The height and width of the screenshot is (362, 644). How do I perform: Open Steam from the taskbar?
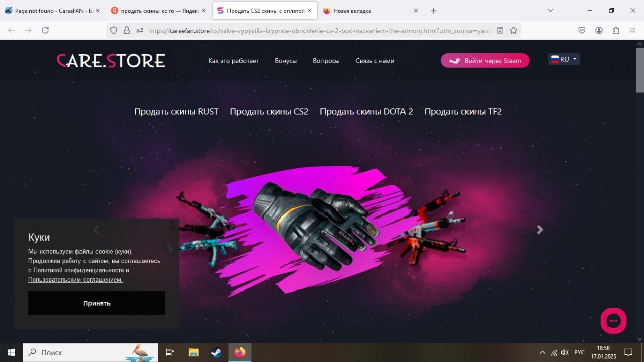[216, 352]
